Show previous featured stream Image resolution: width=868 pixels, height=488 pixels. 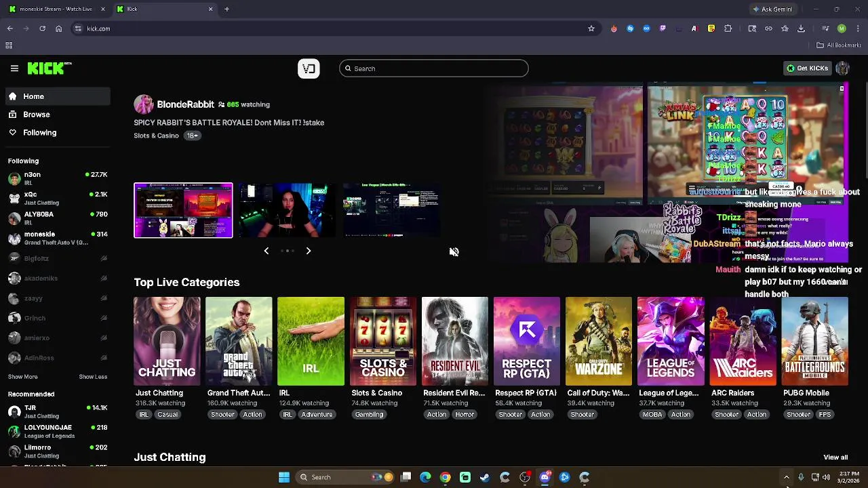pos(266,251)
